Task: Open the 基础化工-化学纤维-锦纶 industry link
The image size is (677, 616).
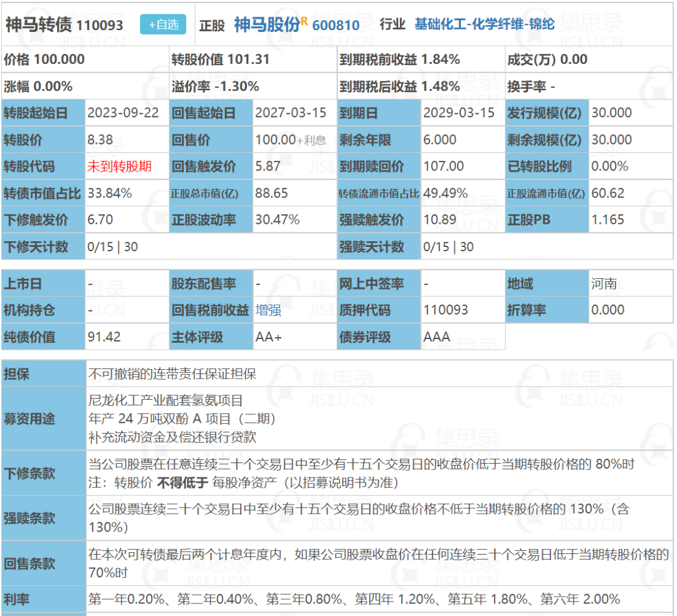Action: (485, 24)
